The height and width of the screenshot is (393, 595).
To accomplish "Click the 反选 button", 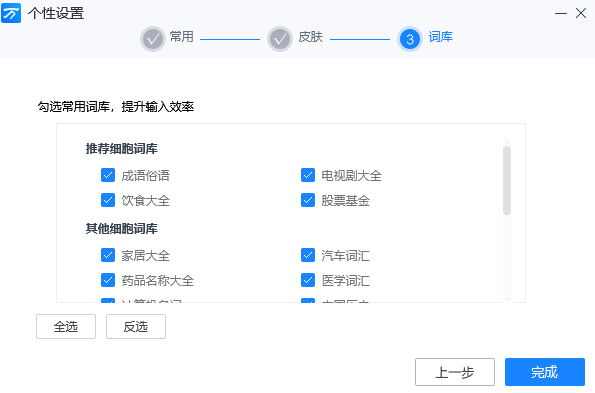I will pyautogui.click(x=136, y=326).
